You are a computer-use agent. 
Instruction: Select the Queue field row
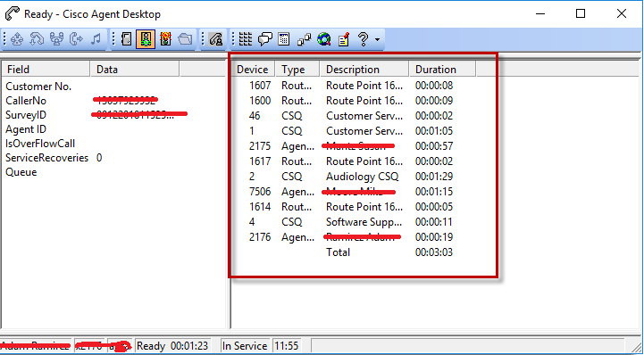(x=21, y=172)
